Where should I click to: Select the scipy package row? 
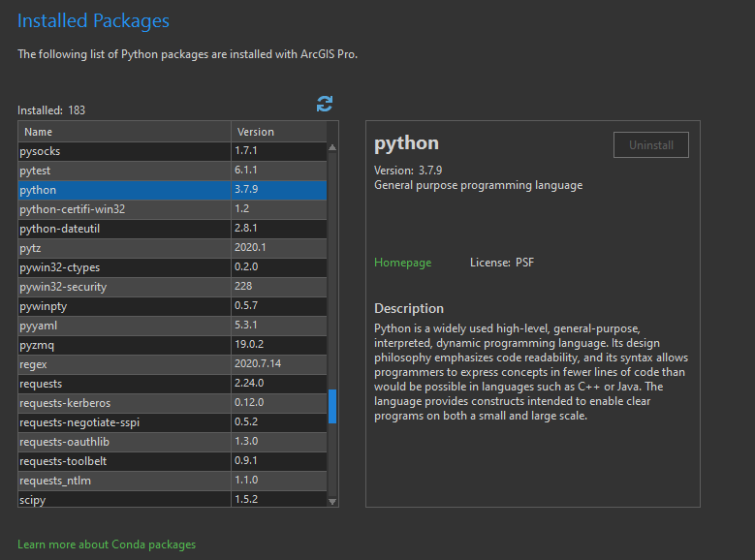tap(173, 499)
